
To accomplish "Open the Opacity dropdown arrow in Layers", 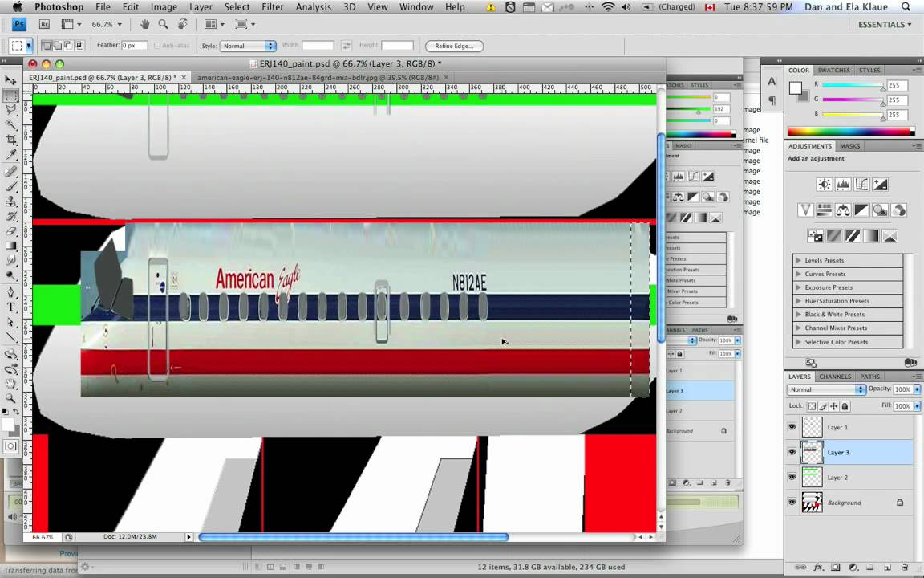I will point(917,389).
